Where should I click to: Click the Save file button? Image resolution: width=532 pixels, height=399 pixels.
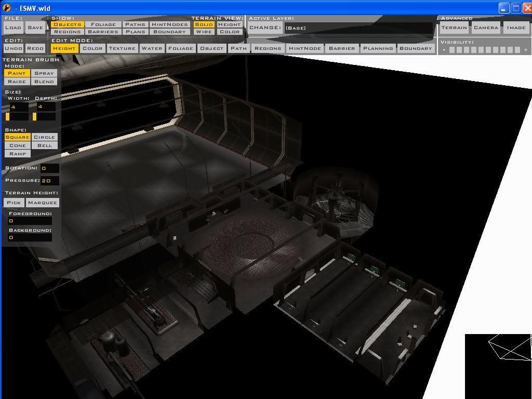tap(35, 28)
